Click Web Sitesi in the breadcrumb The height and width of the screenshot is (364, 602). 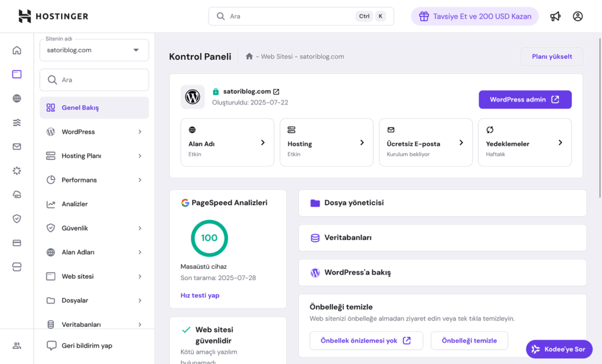[x=277, y=56]
